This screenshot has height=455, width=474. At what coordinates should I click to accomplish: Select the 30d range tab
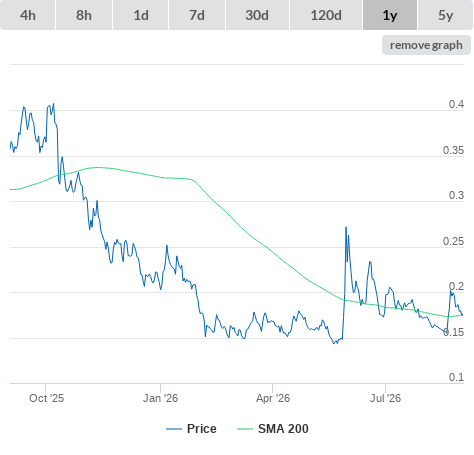(257, 15)
